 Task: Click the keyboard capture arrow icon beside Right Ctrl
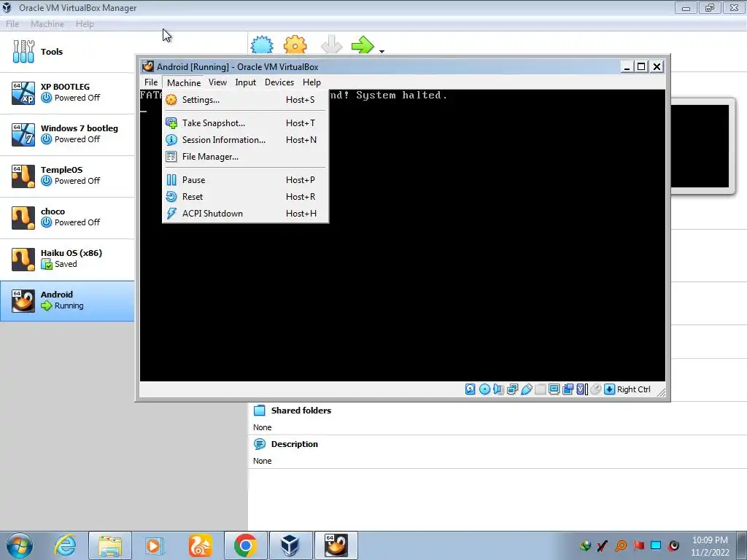coord(609,389)
